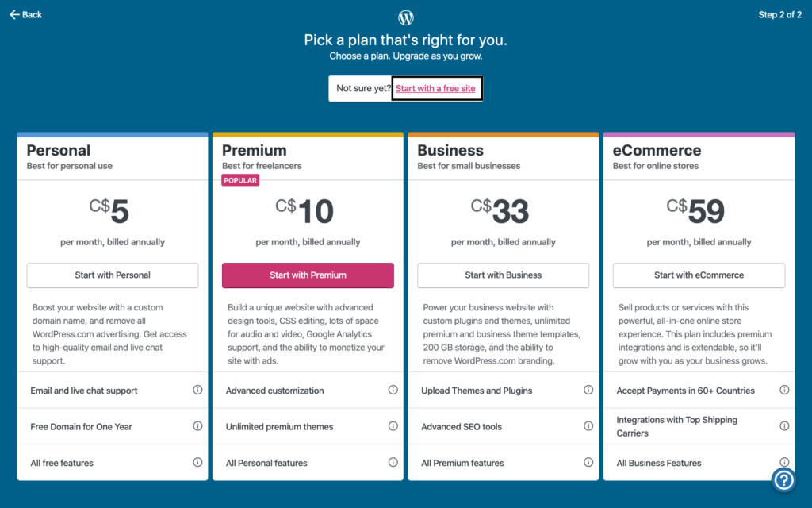Choose the Start with Personal button
Image resolution: width=812 pixels, height=508 pixels.
113,275
